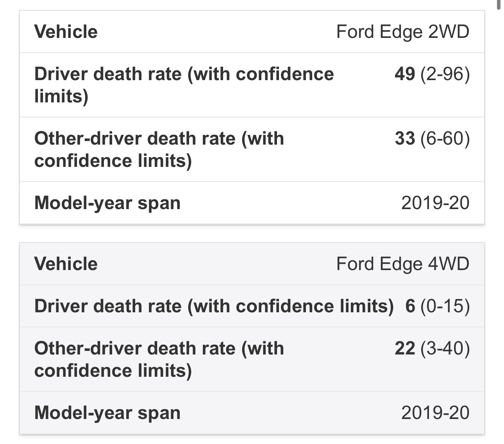Select the 6 (0-15) driver death rate value
This screenshot has height=444, width=504.
(438, 306)
